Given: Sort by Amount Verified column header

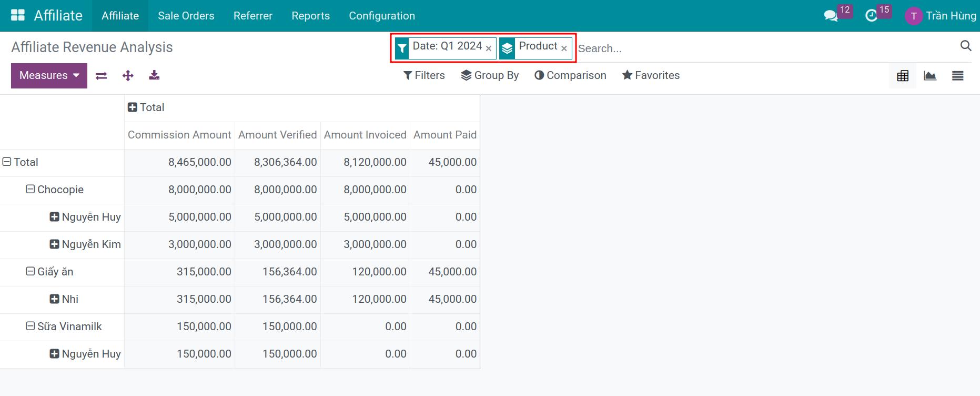Looking at the screenshot, I should tap(278, 135).
